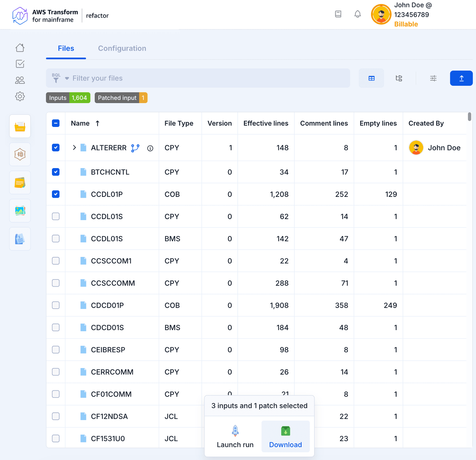Click the Download button
Screen dimensions: 476x460
pyautogui.click(x=285, y=436)
